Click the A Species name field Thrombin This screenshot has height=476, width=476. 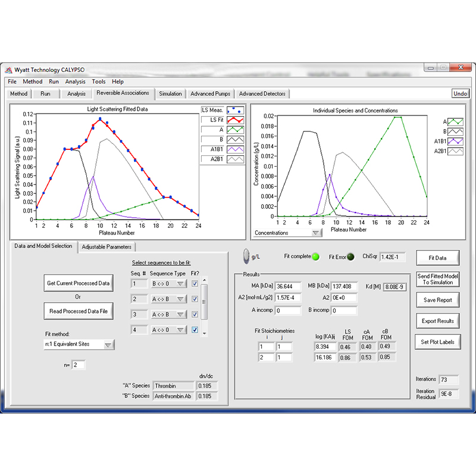[174, 386]
